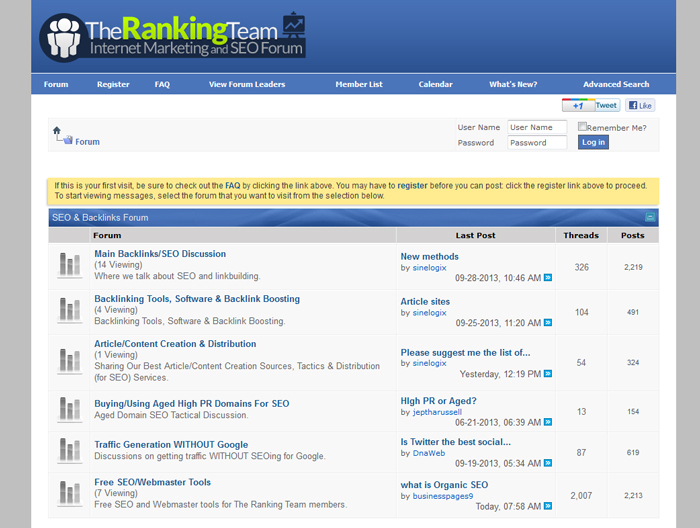Click forum status icon for Free SEO/Webmaster Tools row

(x=70, y=493)
